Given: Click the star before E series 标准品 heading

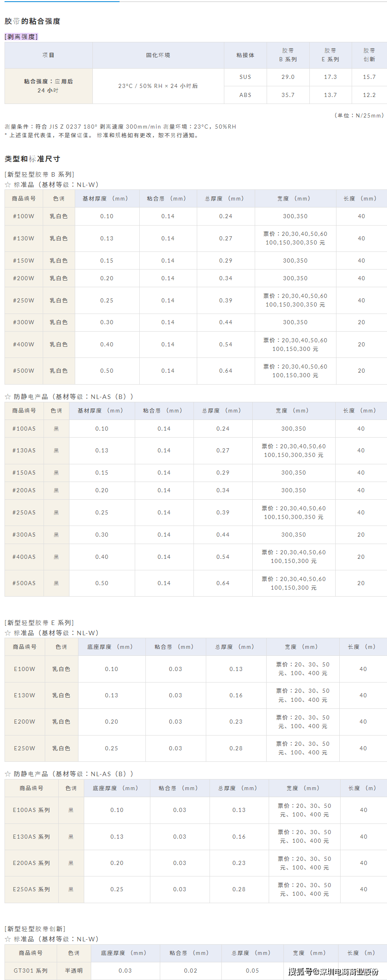Looking at the screenshot, I should 8,633.
